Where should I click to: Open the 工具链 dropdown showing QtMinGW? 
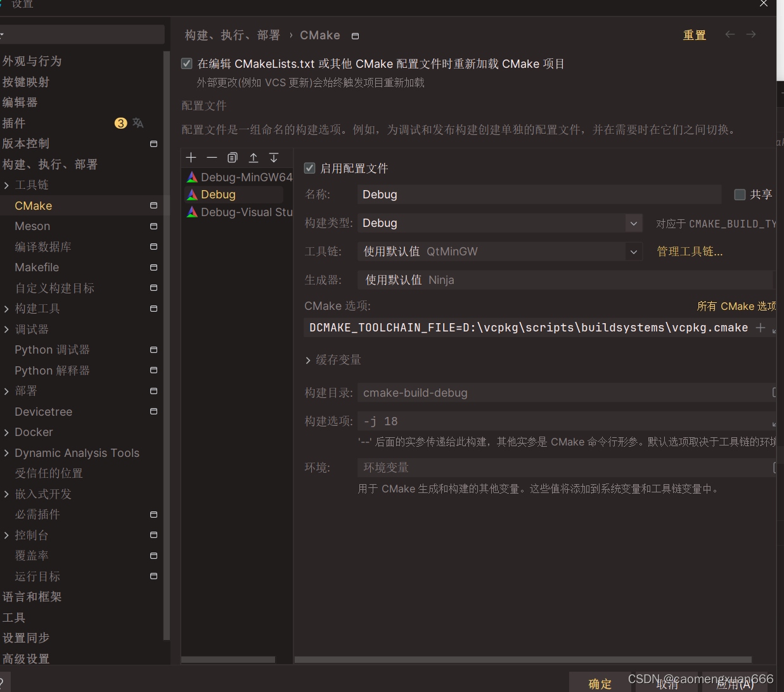(x=633, y=251)
